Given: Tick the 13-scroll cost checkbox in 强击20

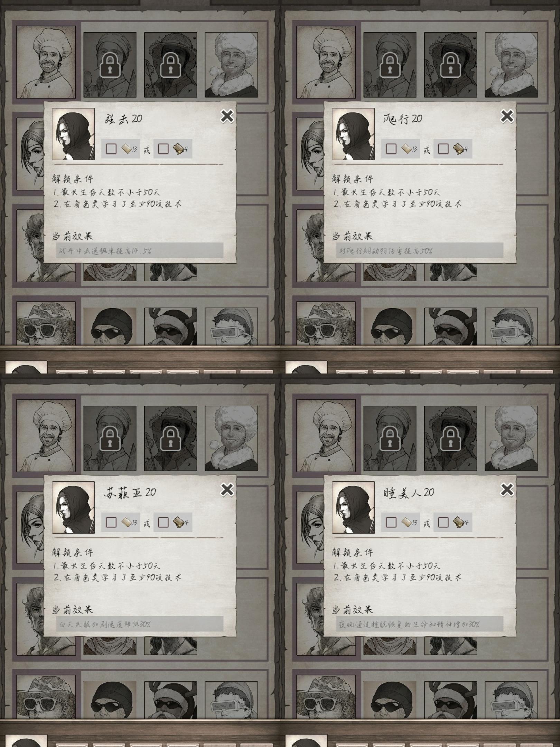Looking at the screenshot, I should point(111,149).
